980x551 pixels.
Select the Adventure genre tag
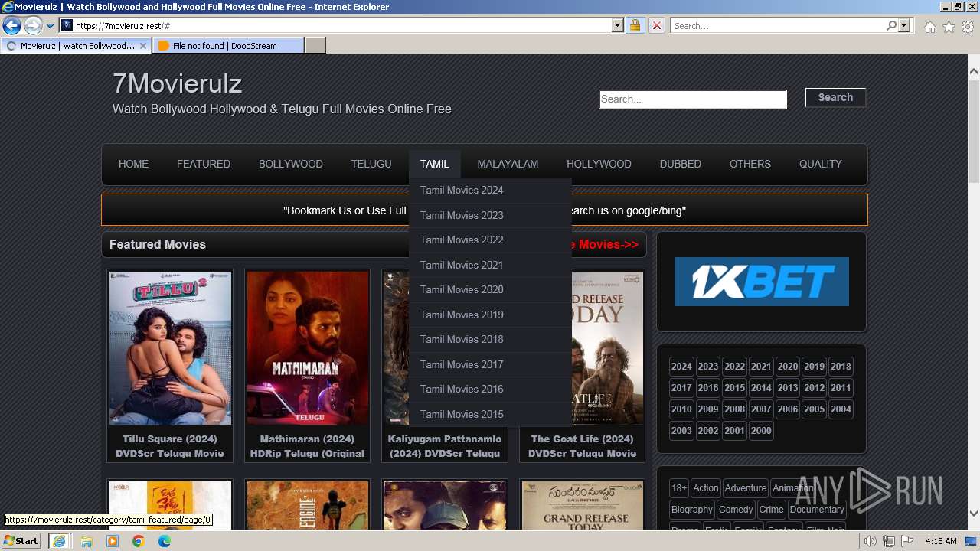746,488
